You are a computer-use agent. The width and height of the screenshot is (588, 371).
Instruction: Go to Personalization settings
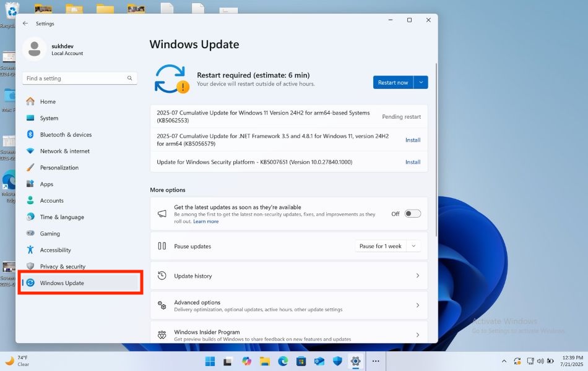(59, 167)
